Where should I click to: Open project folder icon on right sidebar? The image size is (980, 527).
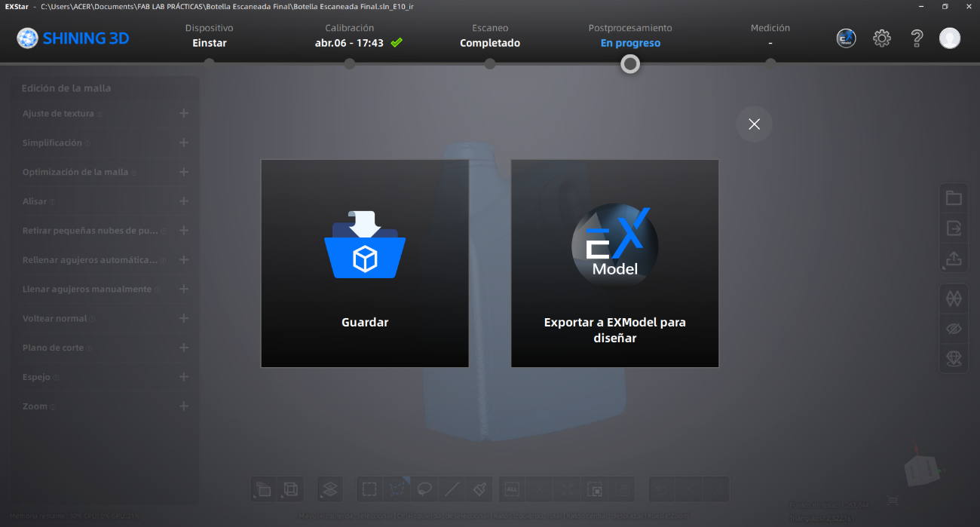[954, 198]
